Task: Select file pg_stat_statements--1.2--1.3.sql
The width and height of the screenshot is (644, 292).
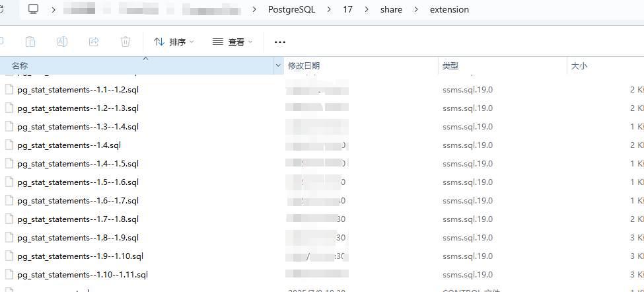Action: [78, 108]
